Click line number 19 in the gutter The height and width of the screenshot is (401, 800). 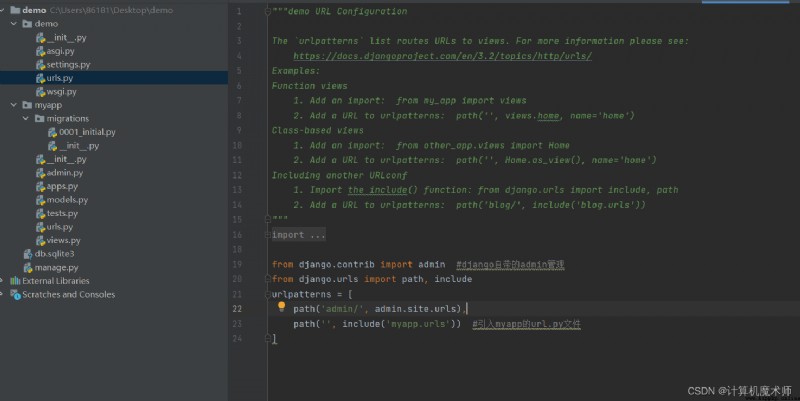237,264
